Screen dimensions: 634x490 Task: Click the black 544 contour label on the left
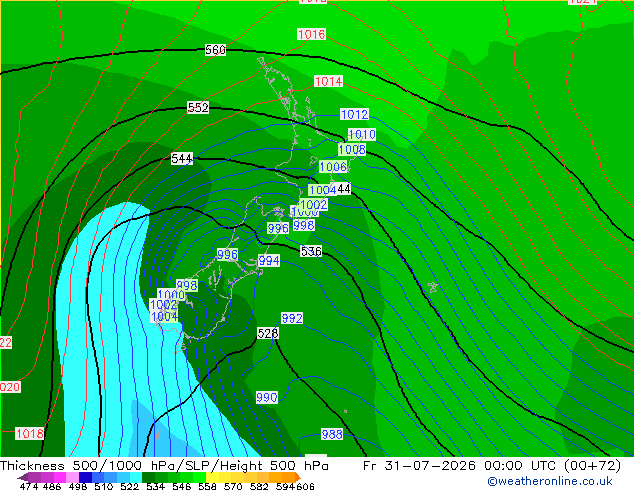point(182,159)
